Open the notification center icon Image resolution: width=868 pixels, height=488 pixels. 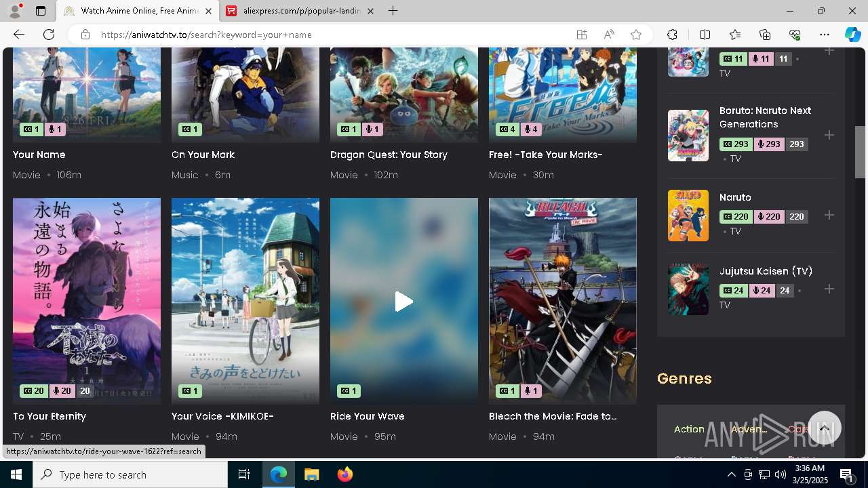[847, 474]
